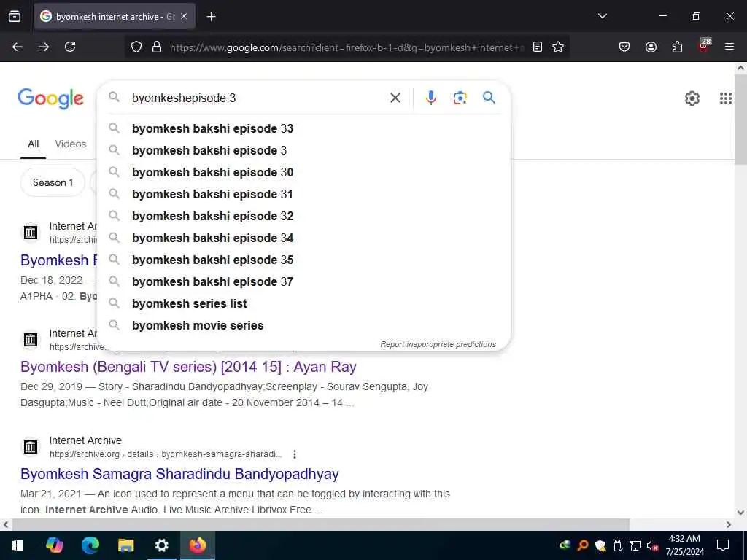Go back with the back arrow
Image resolution: width=747 pixels, height=560 pixels.
tap(18, 47)
